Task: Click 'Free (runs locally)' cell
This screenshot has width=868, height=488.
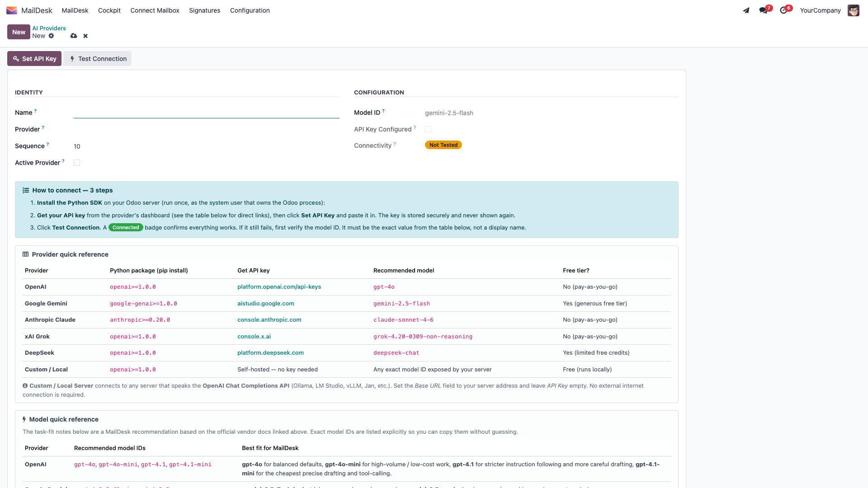Action: (x=587, y=370)
